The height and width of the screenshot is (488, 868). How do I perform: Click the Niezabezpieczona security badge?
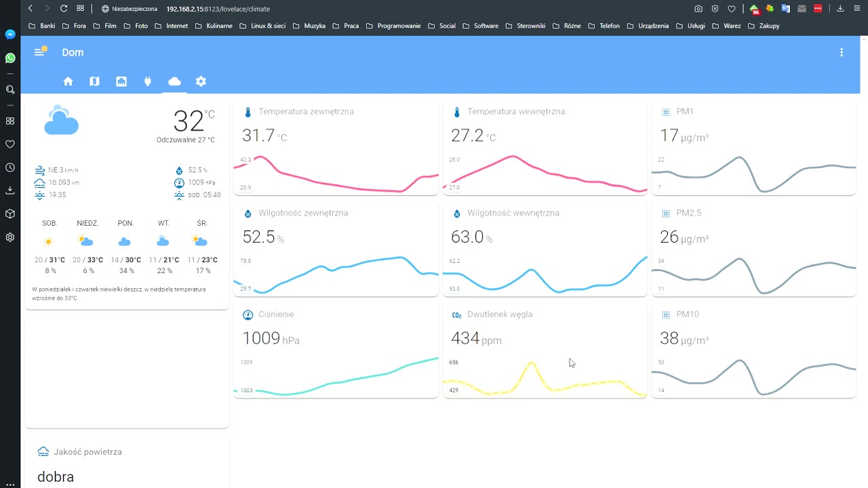130,9
